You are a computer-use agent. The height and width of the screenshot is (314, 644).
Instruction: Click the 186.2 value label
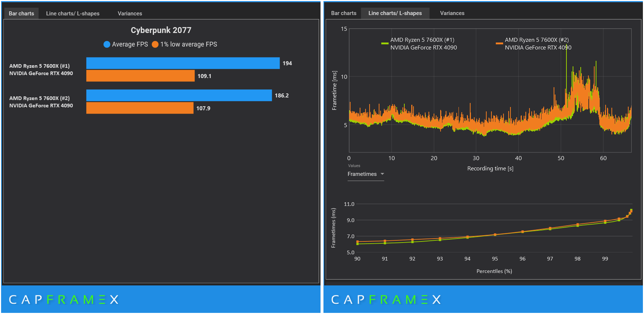282,96
